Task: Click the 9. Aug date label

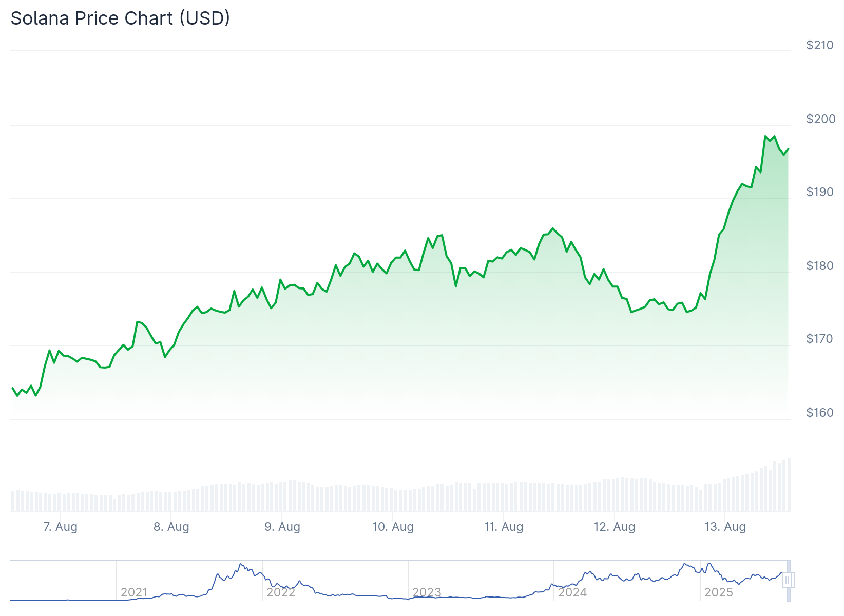Action: 282,527
